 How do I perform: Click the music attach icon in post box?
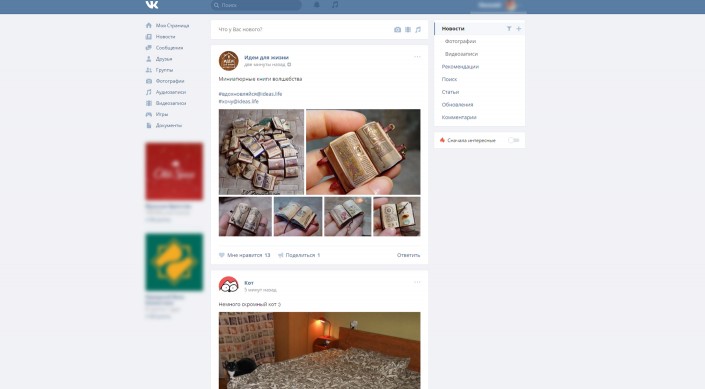pyautogui.click(x=418, y=30)
